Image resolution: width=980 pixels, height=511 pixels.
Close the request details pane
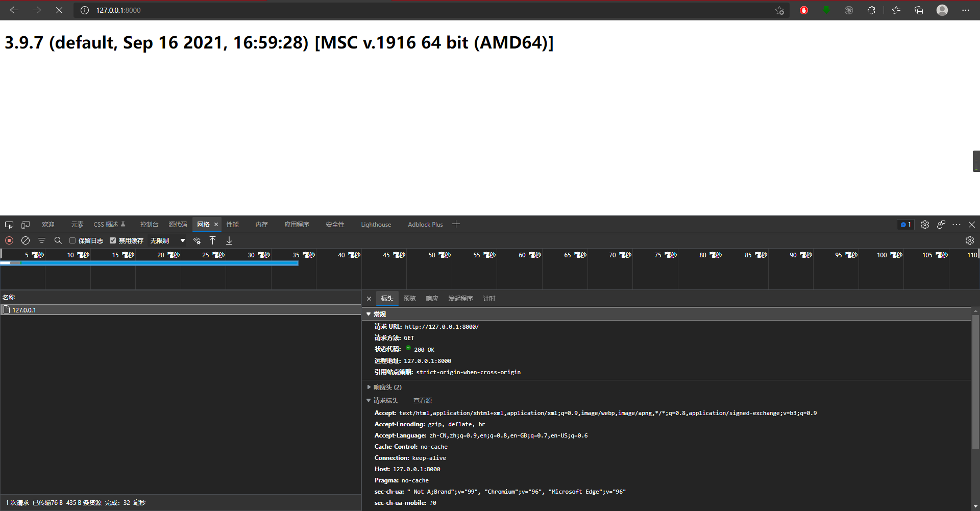tap(369, 299)
